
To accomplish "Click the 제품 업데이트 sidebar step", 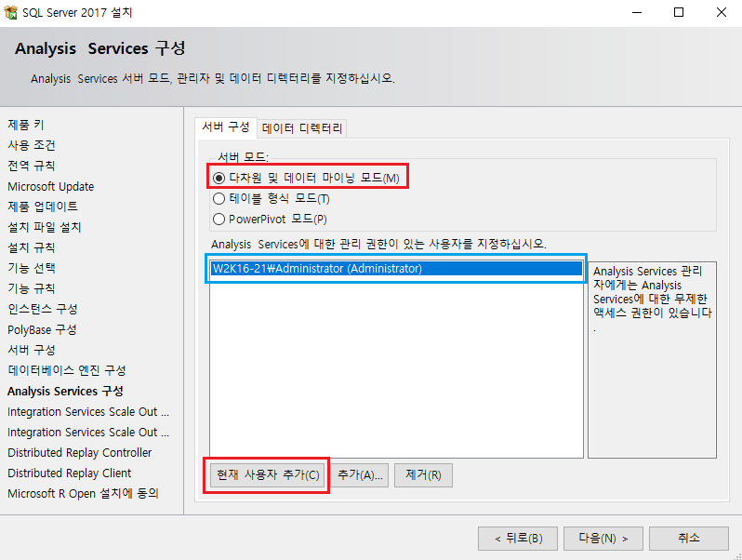I will (x=43, y=207).
